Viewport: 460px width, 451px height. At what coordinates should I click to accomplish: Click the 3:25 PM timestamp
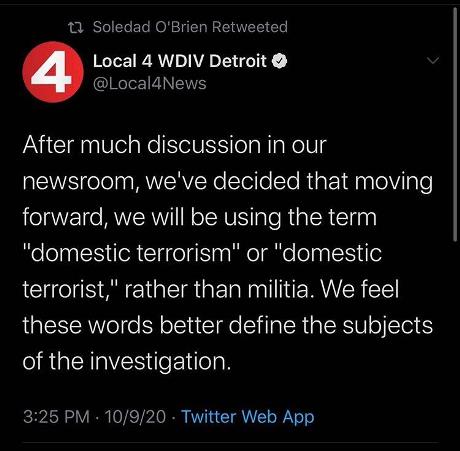[56, 417]
